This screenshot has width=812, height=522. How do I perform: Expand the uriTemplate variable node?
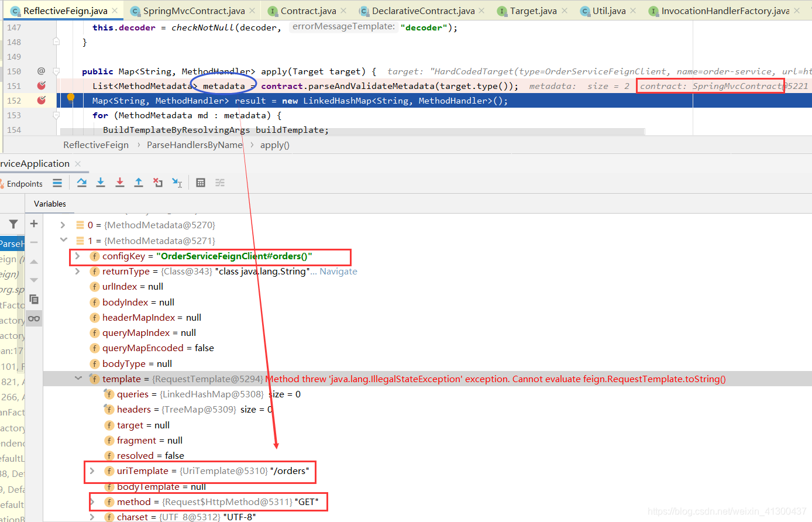92,471
